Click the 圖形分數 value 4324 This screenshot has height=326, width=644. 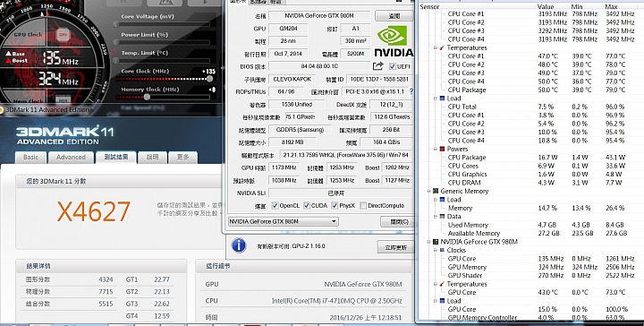tap(106, 279)
